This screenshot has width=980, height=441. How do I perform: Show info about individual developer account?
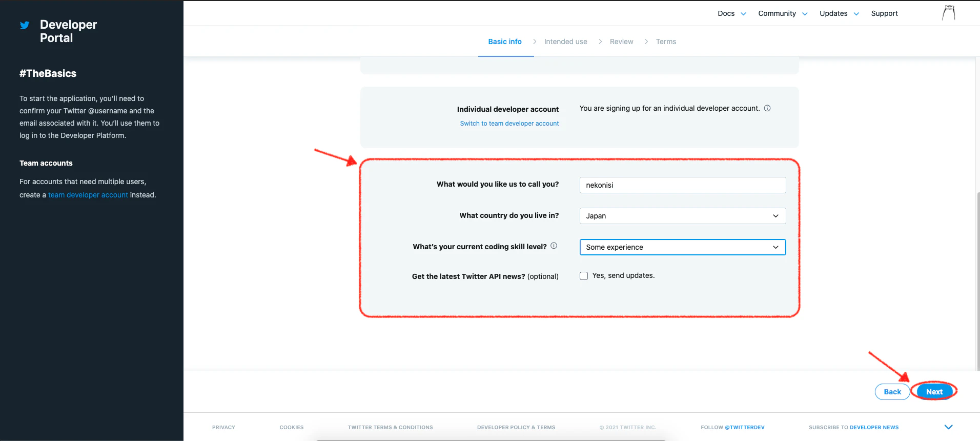pyautogui.click(x=767, y=108)
